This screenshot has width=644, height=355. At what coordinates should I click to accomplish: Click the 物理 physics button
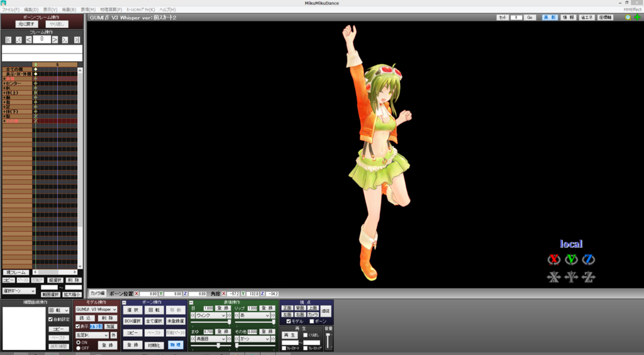pyautogui.click(x=175, y=345)
